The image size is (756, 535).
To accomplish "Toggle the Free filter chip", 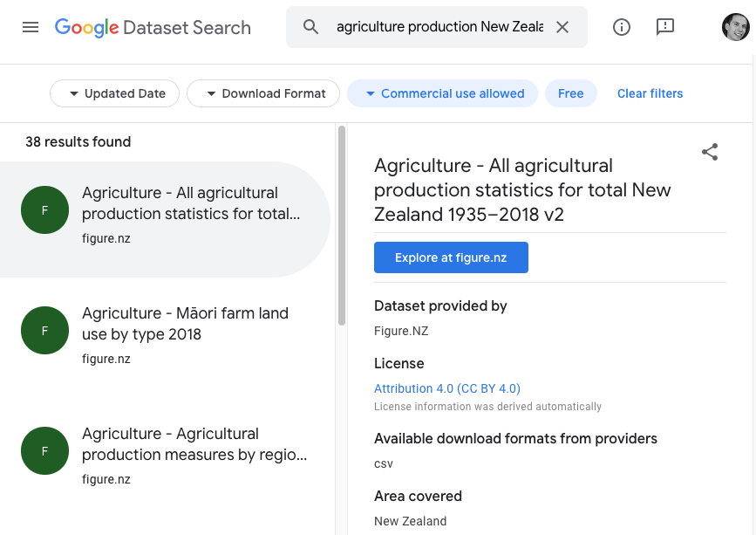I will [x=571, y=93].
